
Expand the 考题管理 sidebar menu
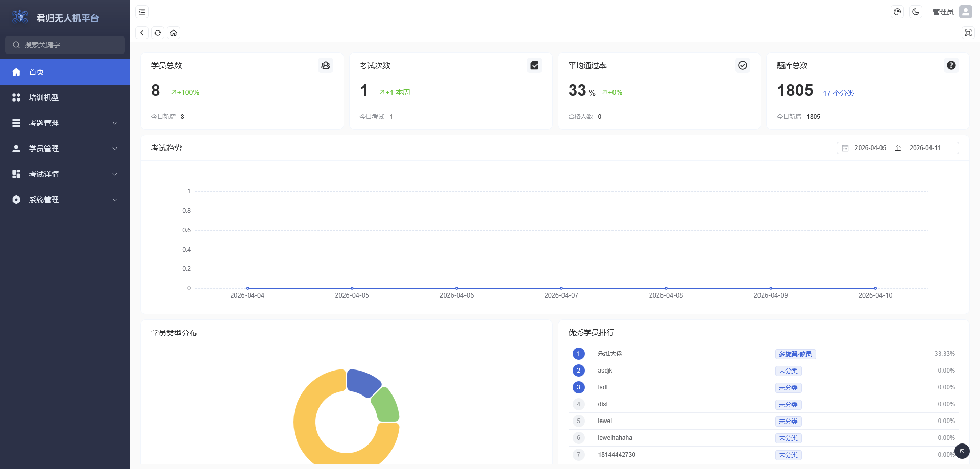pyautogui.click(x=65, y=123)
